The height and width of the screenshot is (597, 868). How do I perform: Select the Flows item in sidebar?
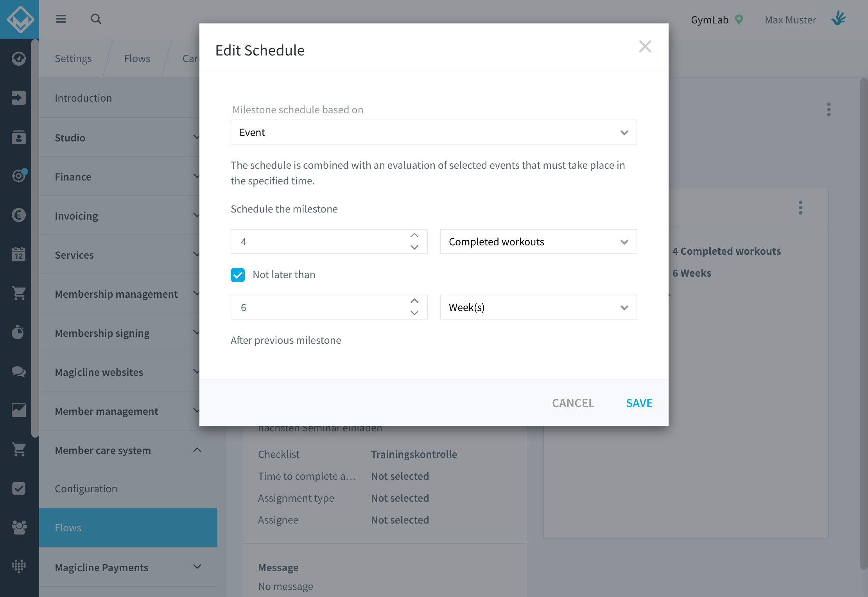(x=128, y=527)
